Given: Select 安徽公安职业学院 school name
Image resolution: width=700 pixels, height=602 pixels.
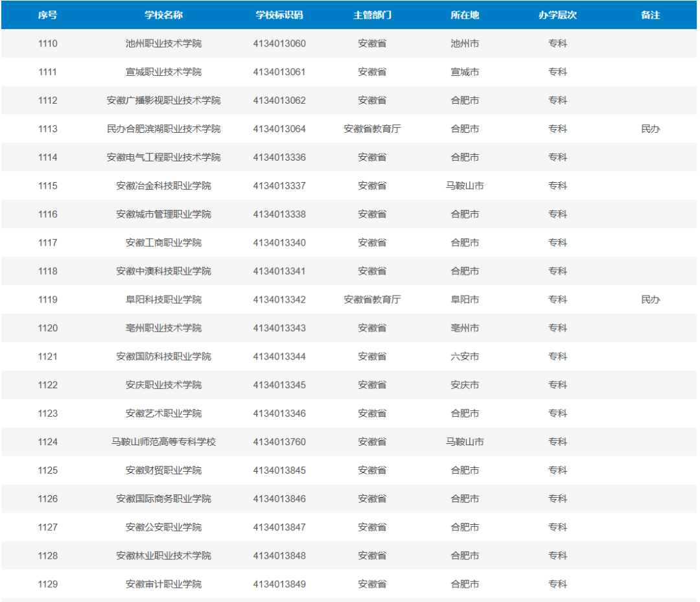Looking at the screenshot, I should click(163, 527).
